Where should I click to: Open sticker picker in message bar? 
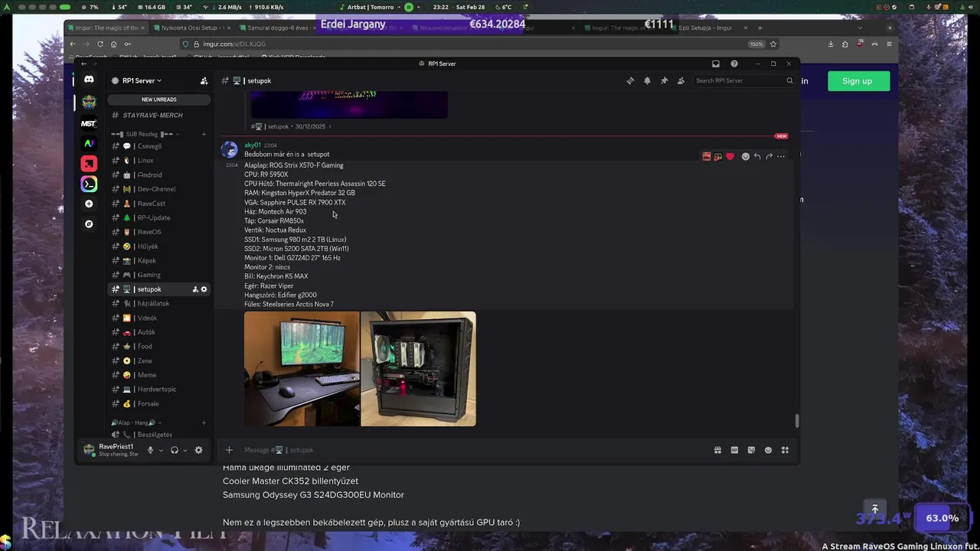tap(751, 450)
